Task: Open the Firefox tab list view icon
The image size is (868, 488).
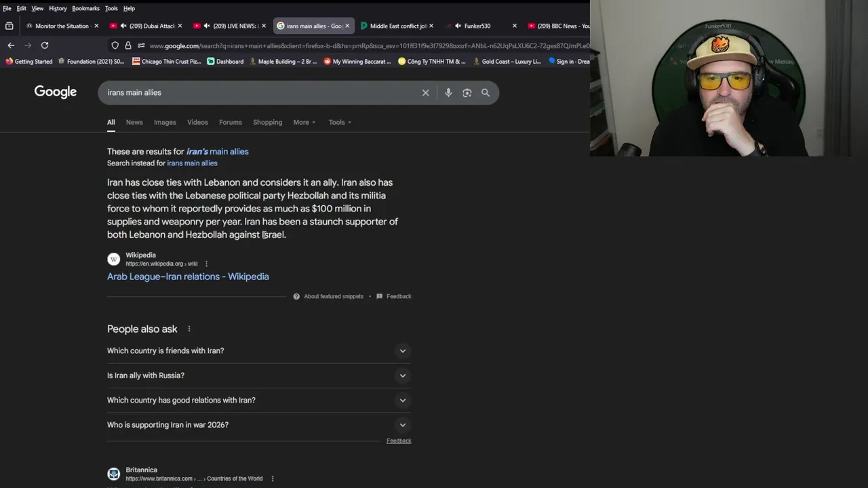Action: 9,26
